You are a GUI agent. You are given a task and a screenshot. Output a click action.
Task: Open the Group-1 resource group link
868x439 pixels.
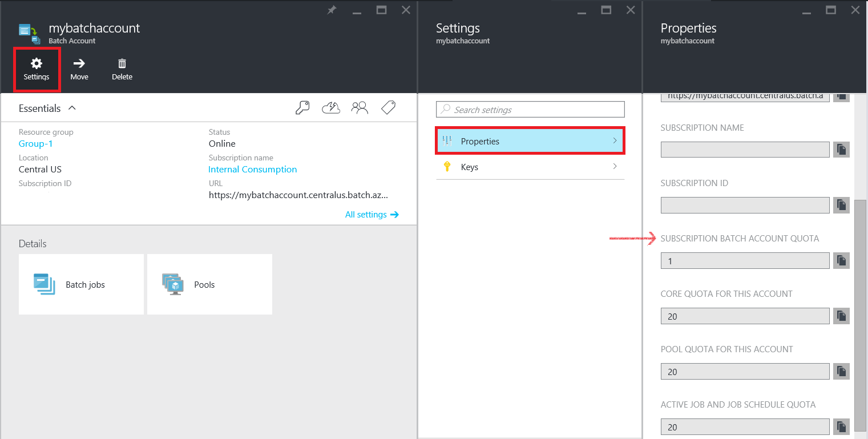click(x=36, y=143)
